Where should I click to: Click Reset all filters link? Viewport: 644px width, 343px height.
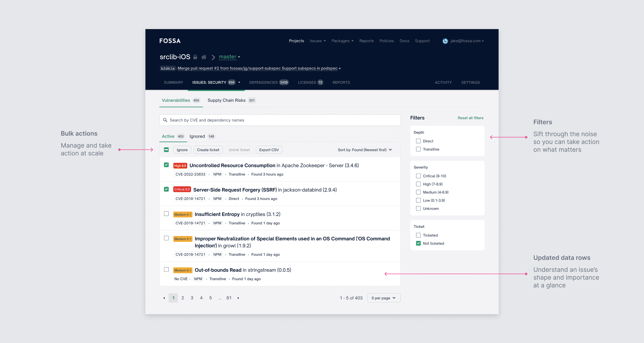pyautogui.click(x=470, y=118)
